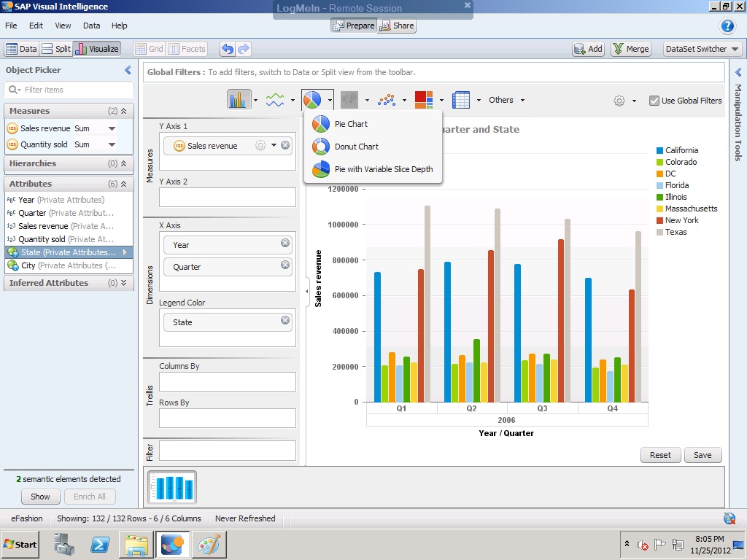Select Donut Chart from the dropdown

(373, 147)
